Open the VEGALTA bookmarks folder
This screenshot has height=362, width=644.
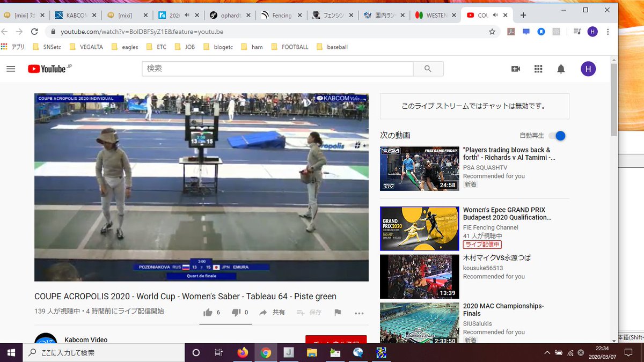pyautogui.click(x=87, y=47)
